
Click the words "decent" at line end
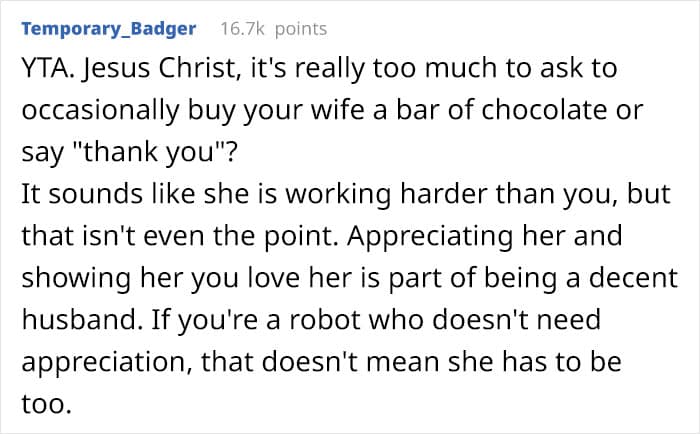[x=633, y=278]
